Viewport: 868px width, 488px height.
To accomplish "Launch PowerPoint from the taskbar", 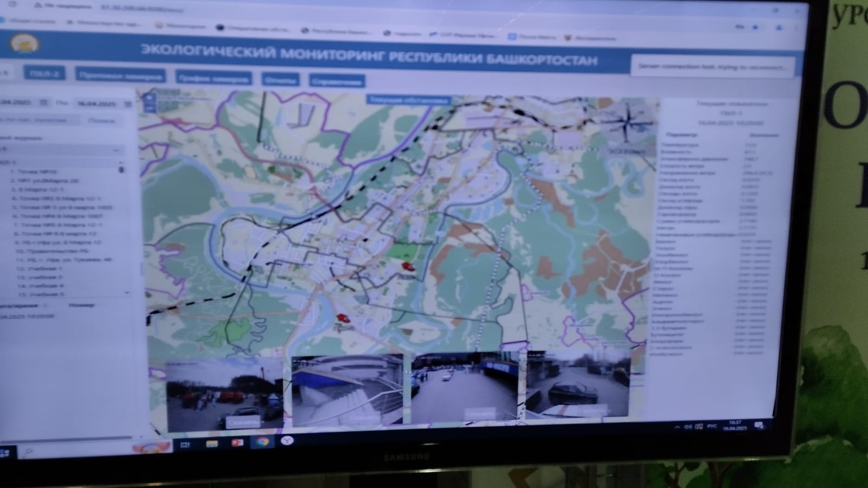I will (237, 443).
